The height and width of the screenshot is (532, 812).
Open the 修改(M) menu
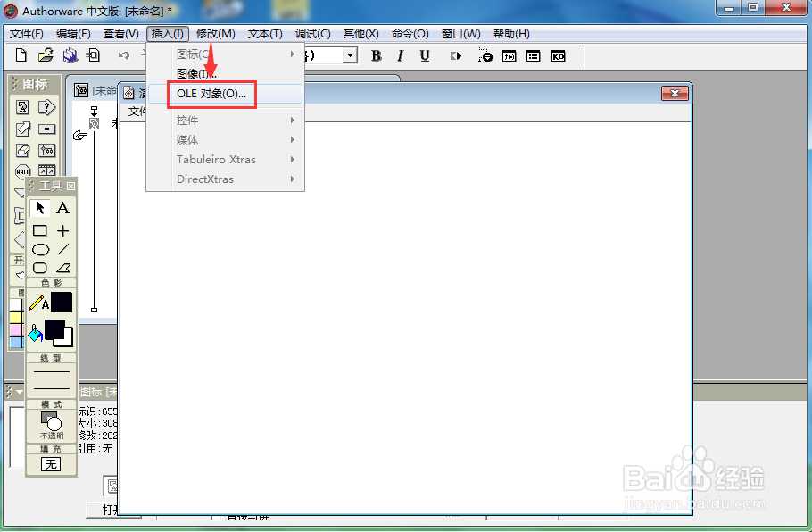point(215,34)
